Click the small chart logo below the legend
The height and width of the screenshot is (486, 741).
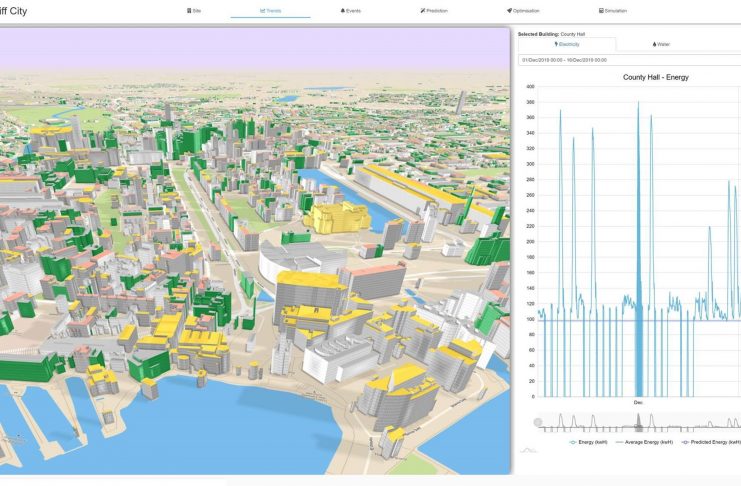click(x=528, y=451)
